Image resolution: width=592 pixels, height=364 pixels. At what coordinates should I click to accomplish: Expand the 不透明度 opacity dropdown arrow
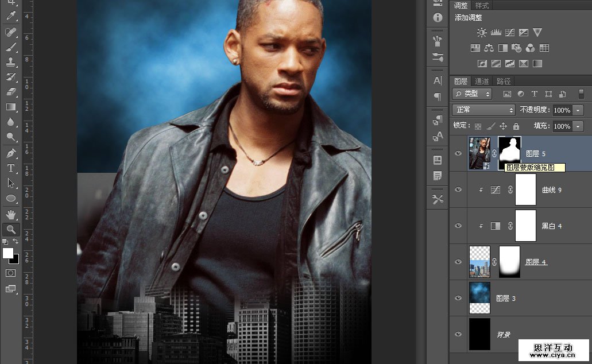tap(578, 110)
